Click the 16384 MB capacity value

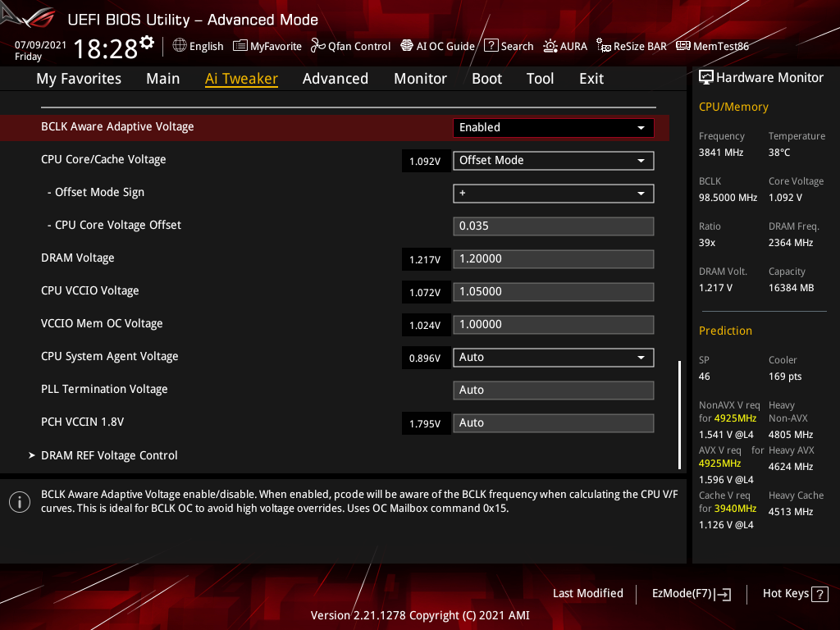(x=791, y=288)
